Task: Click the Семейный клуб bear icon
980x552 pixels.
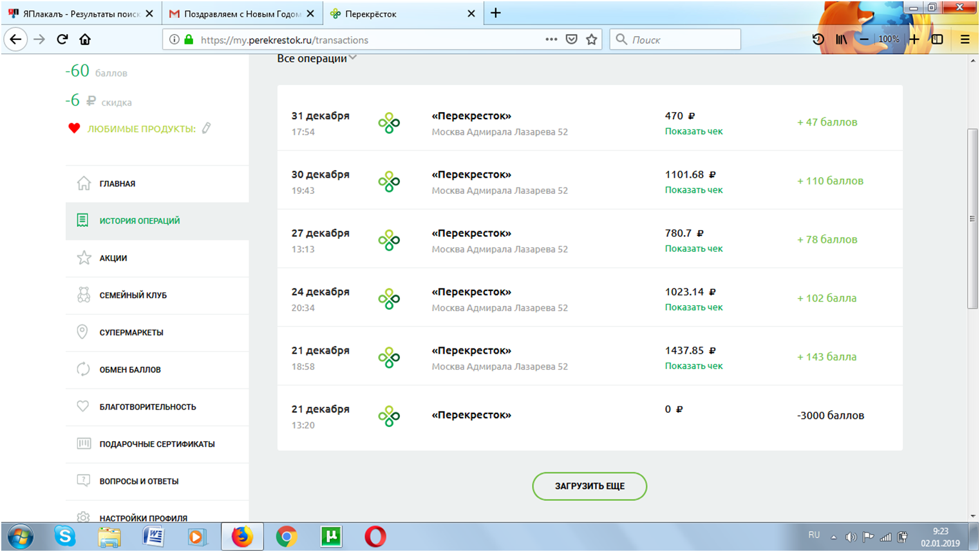Action: click(84, 295)
